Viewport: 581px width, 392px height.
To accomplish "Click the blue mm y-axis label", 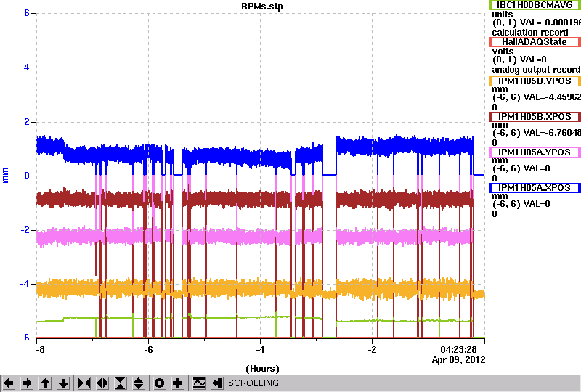I will pos(5,175).
